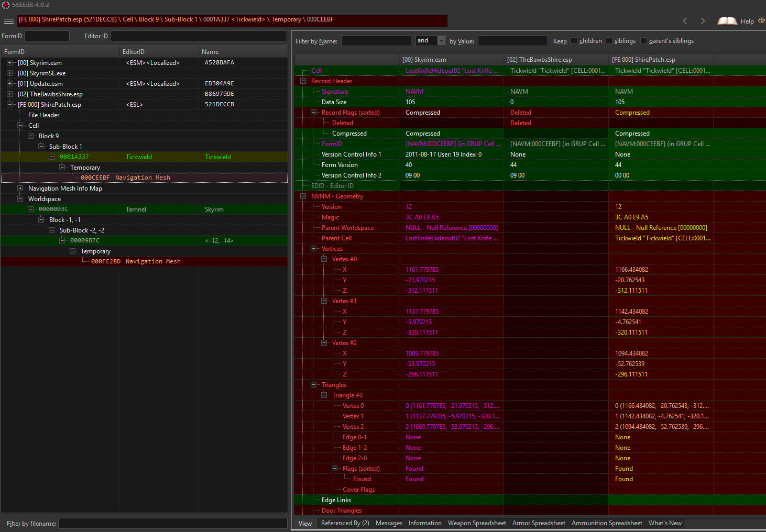Click the forward navigation arrow
This screenshot has width=766, height=532.
(703, 21)
